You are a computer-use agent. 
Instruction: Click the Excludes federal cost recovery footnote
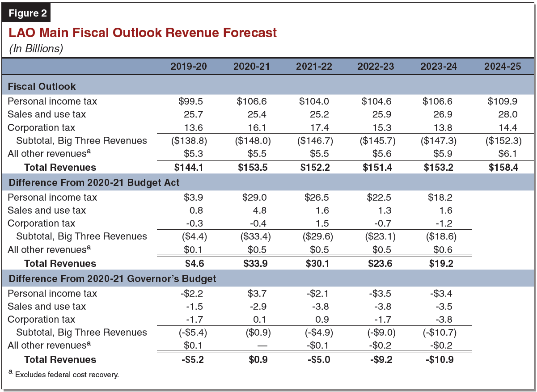coord(67,375)
